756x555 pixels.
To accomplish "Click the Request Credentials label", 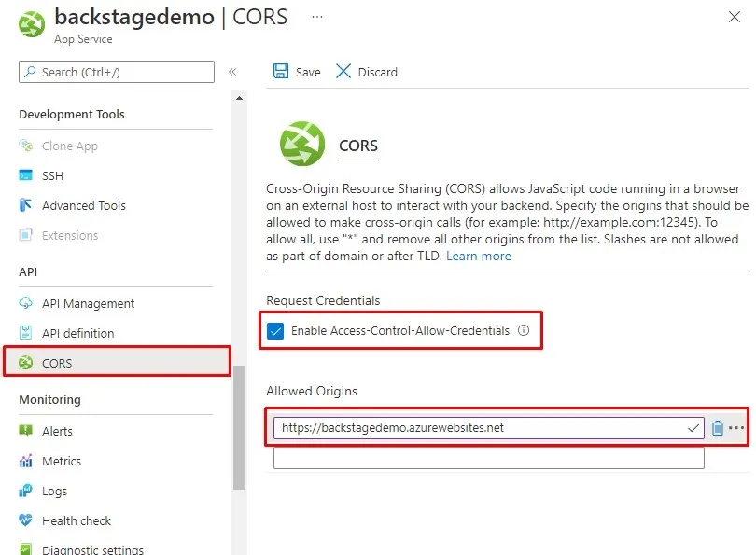I will [323, 300].
